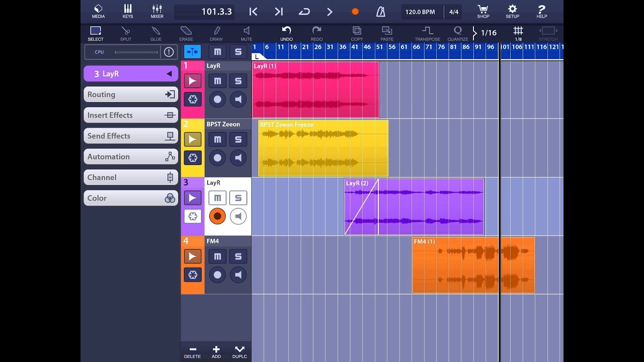
Task: Solo track 2 BPST Zeeon
Action: pyautogui.click(x=238, y=139)
